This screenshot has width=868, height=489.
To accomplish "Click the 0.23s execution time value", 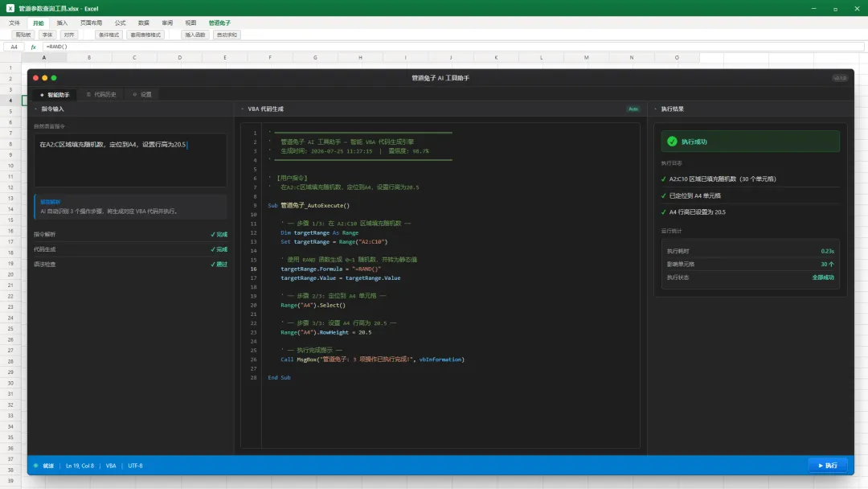I will coord(827,252).
